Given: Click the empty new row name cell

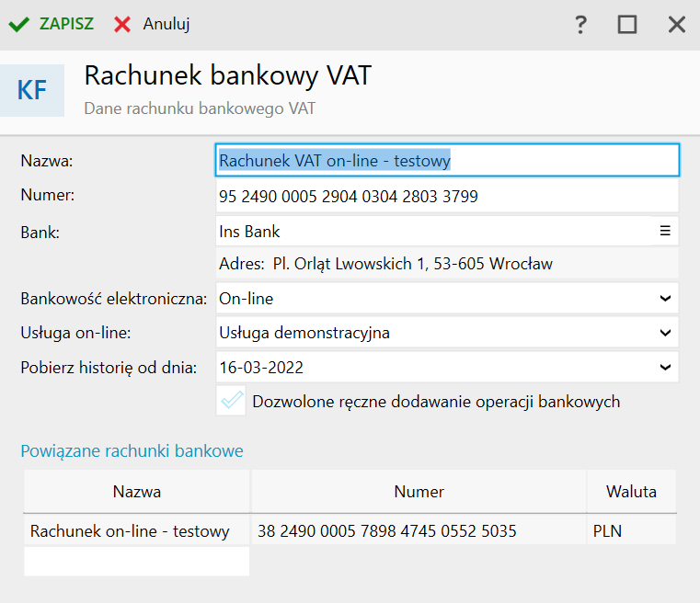Looking at the screenshot, I should click(x=137, y=562).
